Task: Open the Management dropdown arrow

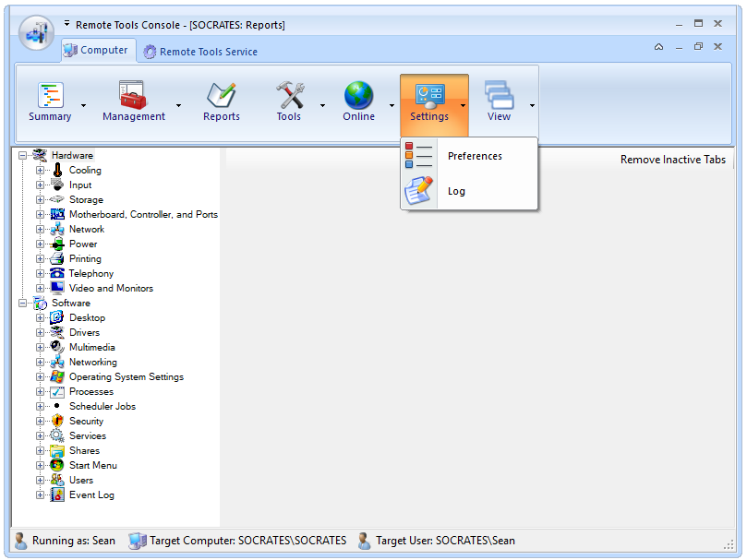Action: pos(178,105)
